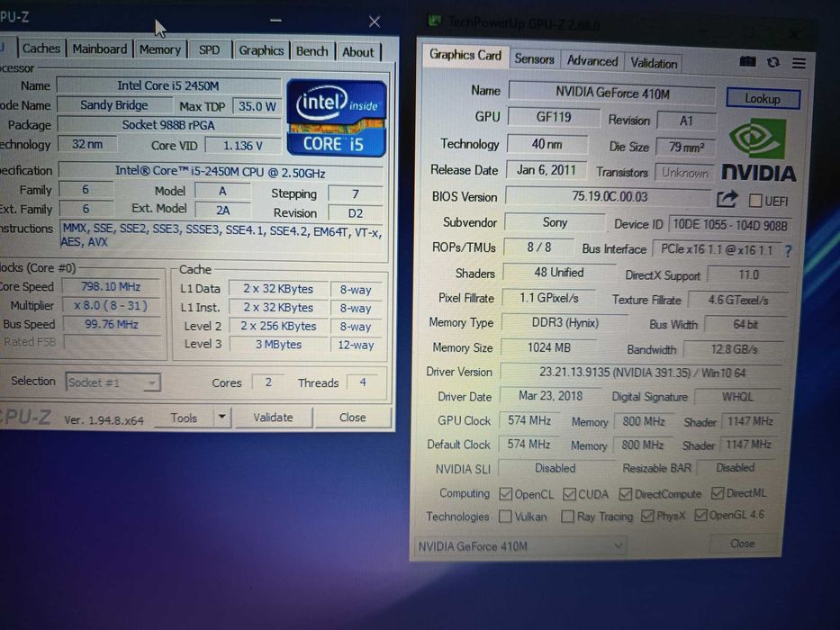The width and height of the screenshot is (840, 630).
Task: Open the Tools dropdown arrow in CPU-Z
Action: [221, 417]
